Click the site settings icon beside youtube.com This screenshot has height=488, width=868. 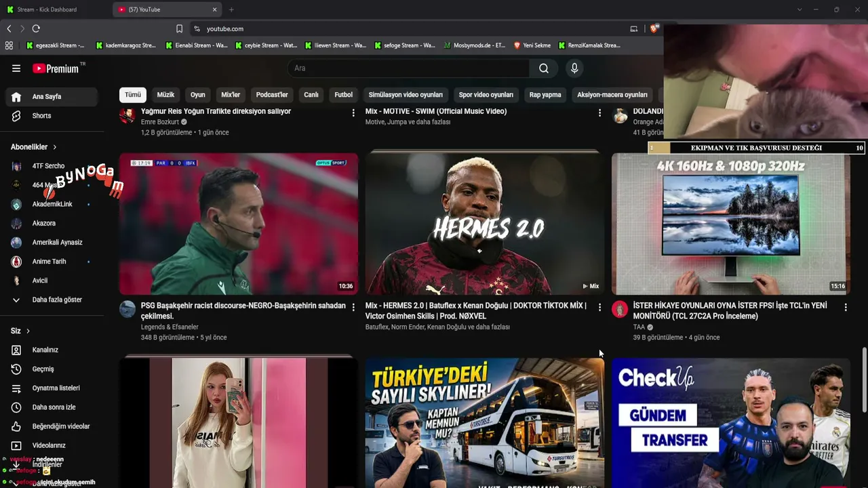pos(197,28)
